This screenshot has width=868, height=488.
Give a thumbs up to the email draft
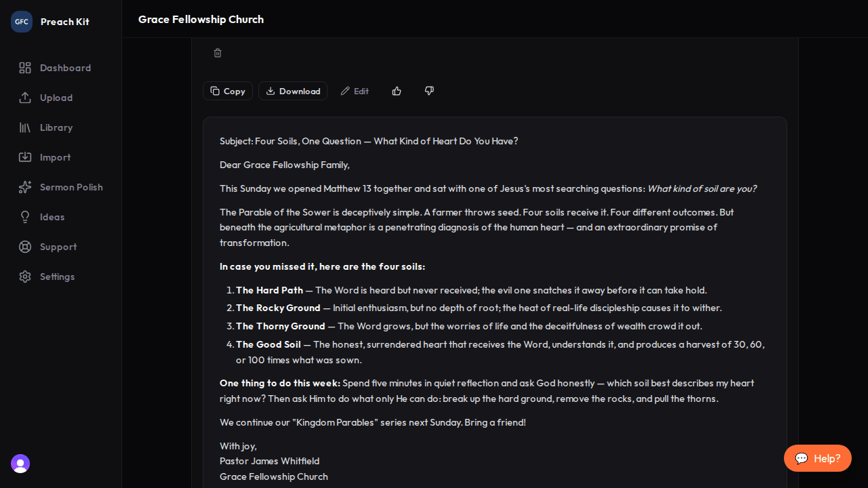tap(397, 91)
